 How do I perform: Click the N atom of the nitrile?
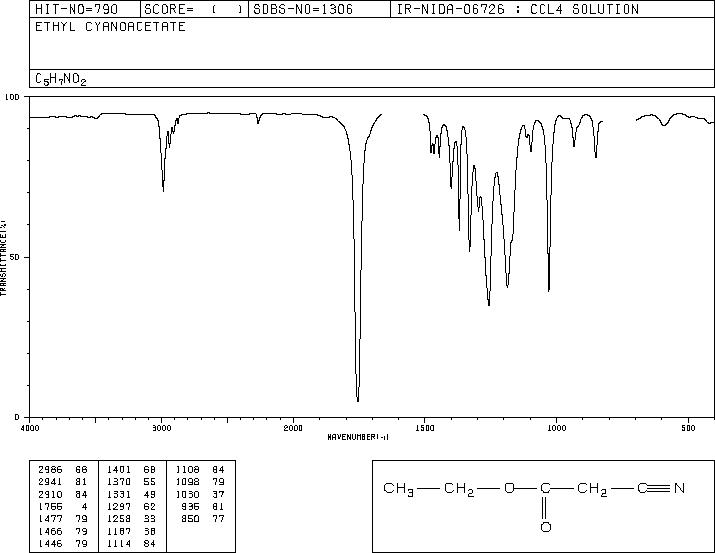(679, 488)
